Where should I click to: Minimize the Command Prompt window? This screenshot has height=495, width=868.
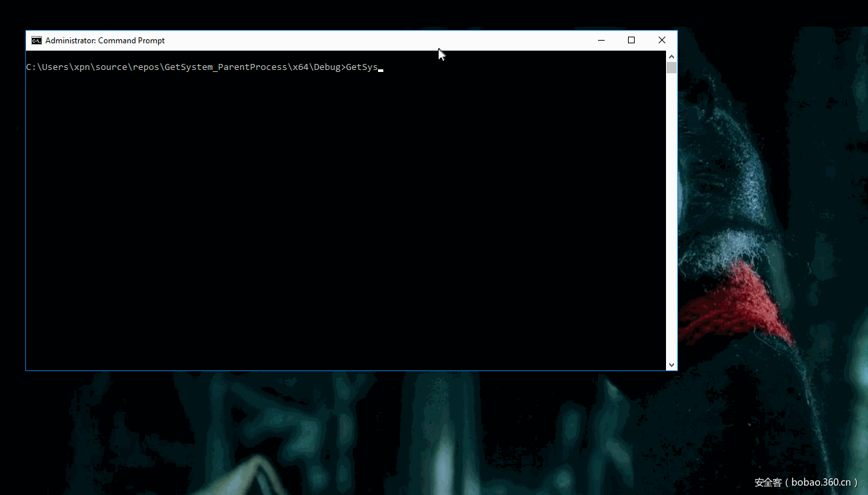[601, 40]
